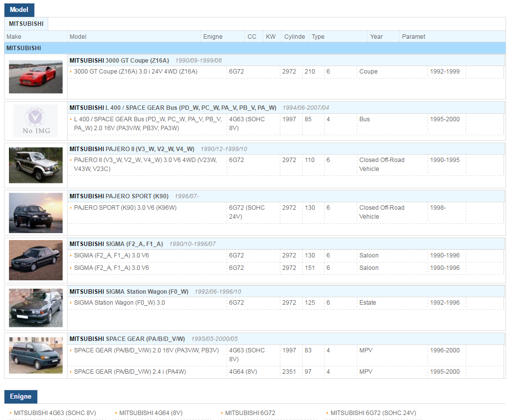
Task: Select PAJERO II 3.0 V6 4WD row
Action: click(x=286, y=165)
